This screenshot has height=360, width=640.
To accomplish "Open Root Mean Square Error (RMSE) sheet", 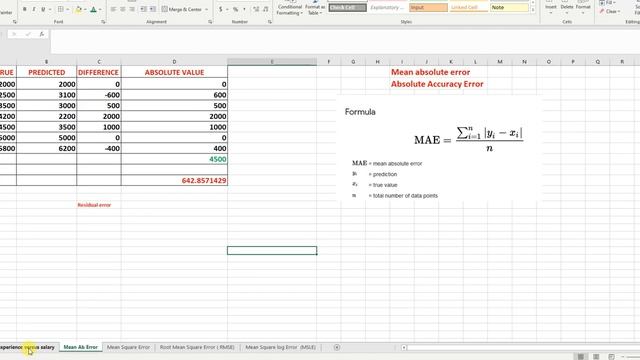I will (197, 347).
